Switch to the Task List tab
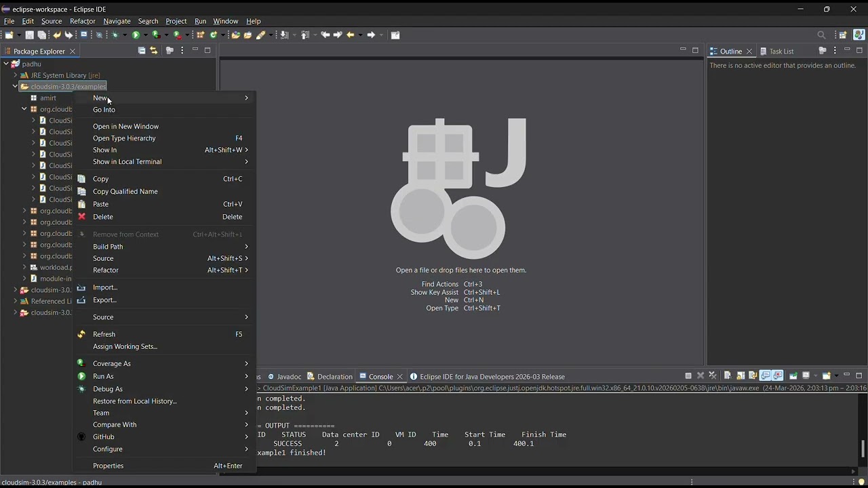Image resolution: width=868 pixels, height=488 pixels. (x=781, y=52)
